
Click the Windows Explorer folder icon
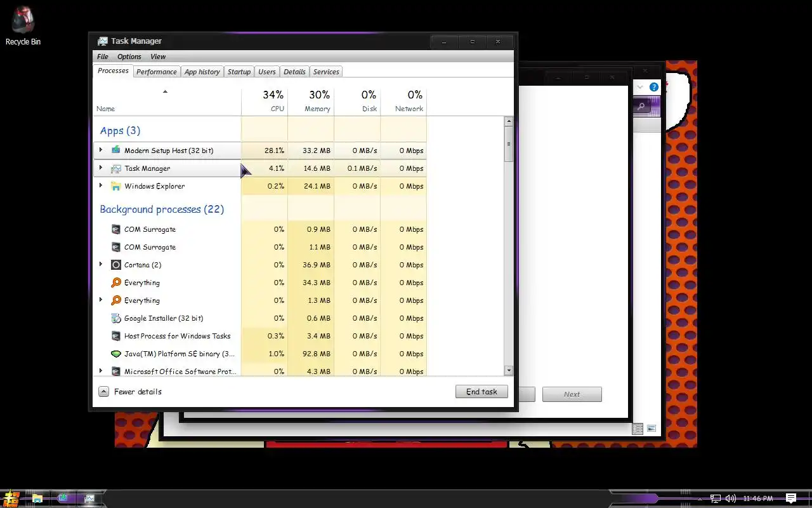[x=115, y=186]
